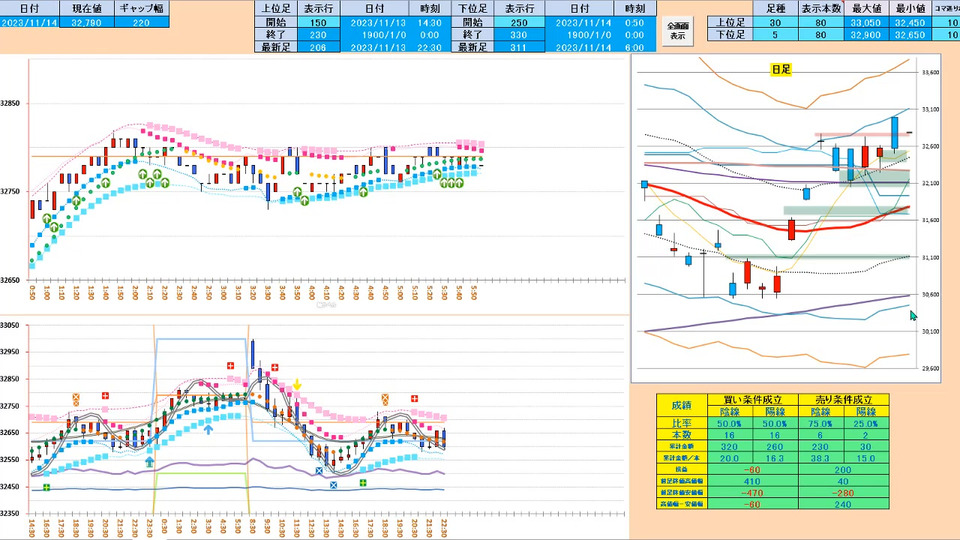This screenshot has height=540, width=960.
Task: Select the 日足 title label on daily chart
Action: pyautogui.click(x=781, y=69)
